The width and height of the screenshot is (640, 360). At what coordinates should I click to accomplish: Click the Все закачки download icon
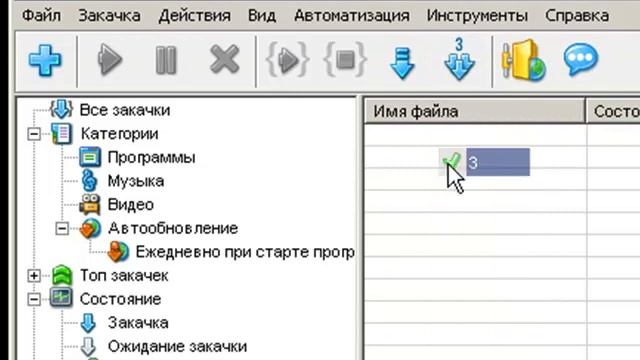pos(61,109)
